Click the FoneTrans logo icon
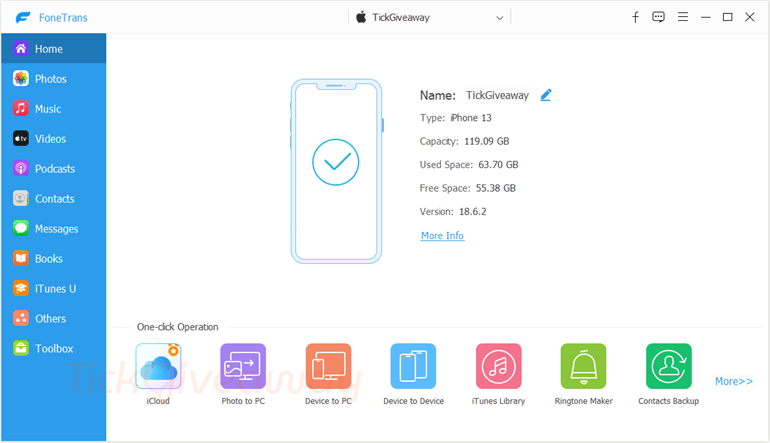The width and height of the screenshot is (770, 443). (x=23, y=18)
